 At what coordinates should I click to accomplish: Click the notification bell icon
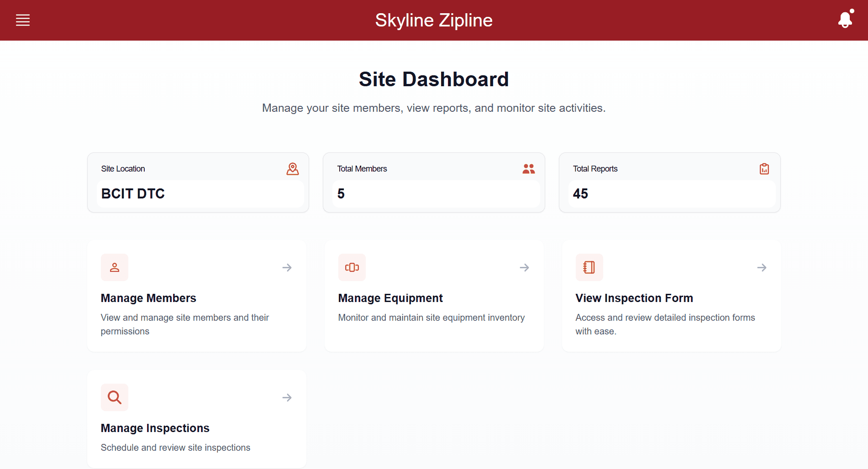coord(845,20)
